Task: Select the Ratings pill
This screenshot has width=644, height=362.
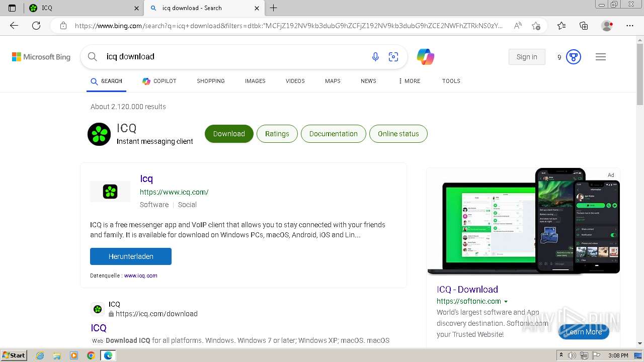Action: (277, 134)
